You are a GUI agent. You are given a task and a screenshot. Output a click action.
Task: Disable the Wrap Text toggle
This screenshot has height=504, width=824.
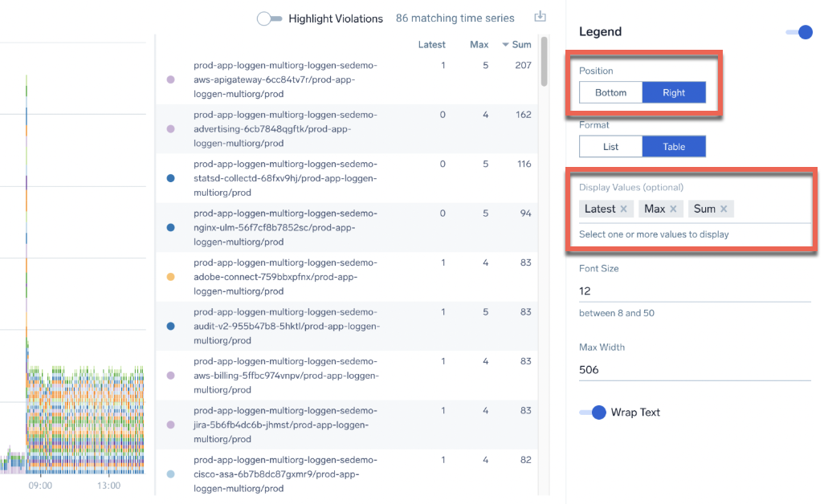tap(593, 413)
